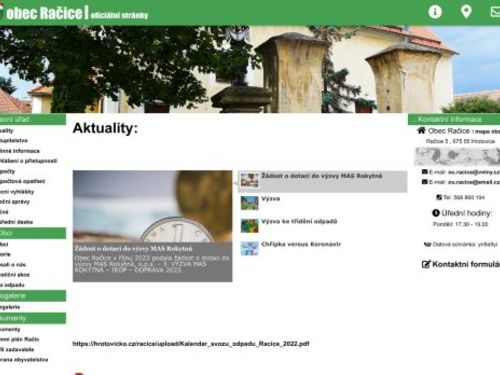The width and height of the screenshot is (500, 375).
Task: Click the large coin featured image
Action: [152, 206]
